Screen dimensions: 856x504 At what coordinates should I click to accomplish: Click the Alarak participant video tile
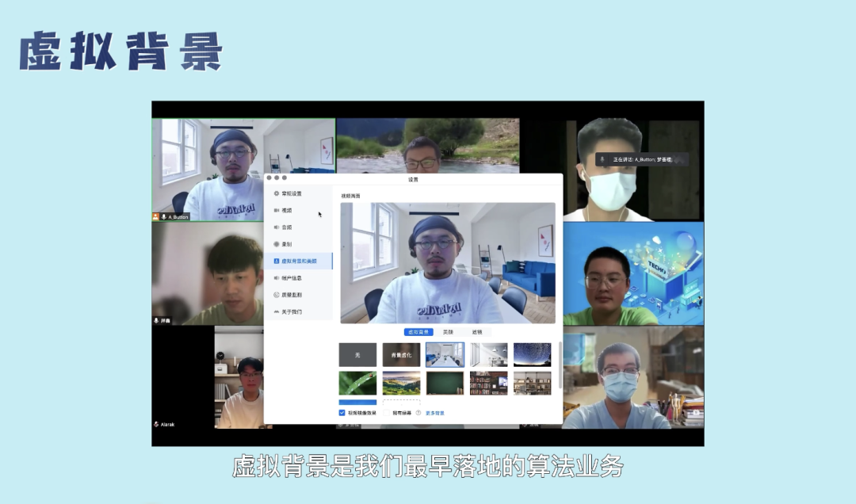[x=208, y=377]
